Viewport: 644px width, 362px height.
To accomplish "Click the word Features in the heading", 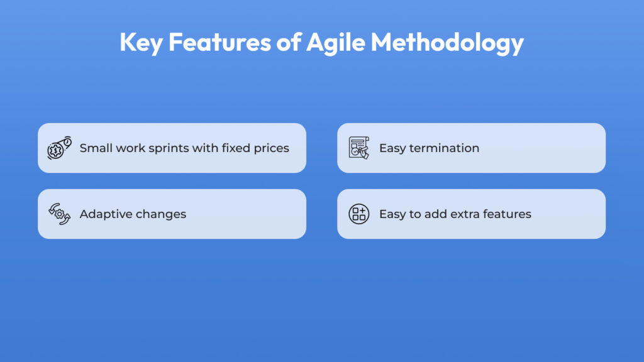I will (x=219, y=42).
